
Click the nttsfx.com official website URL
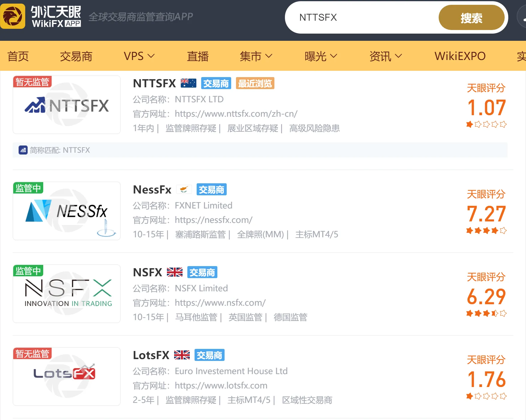[236, 114]
